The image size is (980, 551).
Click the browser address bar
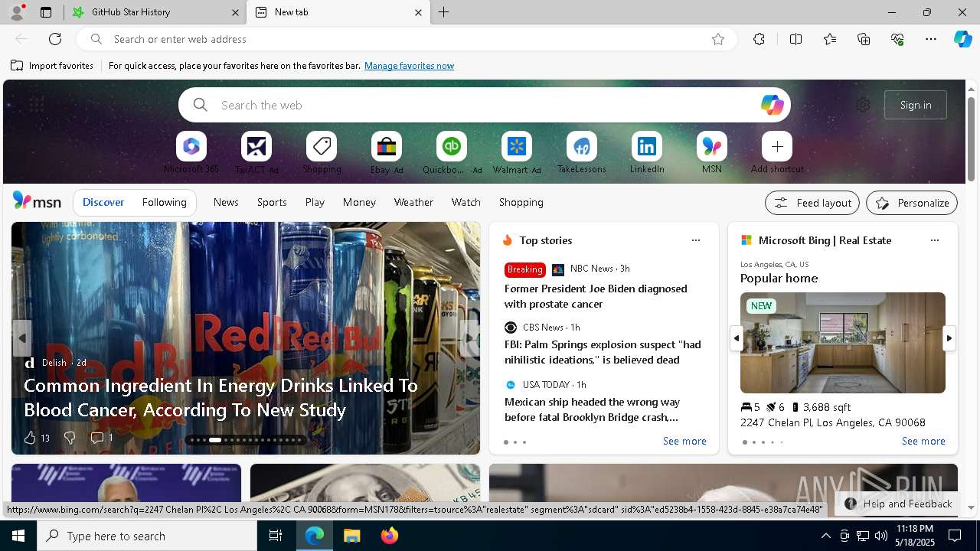[406, 39]
